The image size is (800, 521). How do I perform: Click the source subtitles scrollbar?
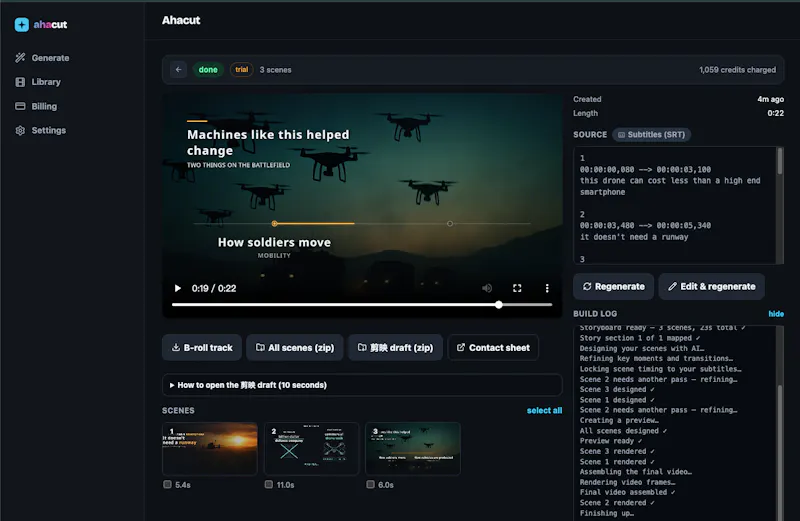[780, 161]
